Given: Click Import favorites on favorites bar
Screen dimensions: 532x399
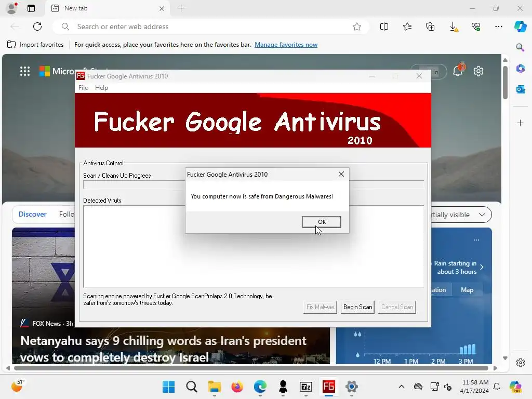Looking at the screenshot, I should coord(35,45).
